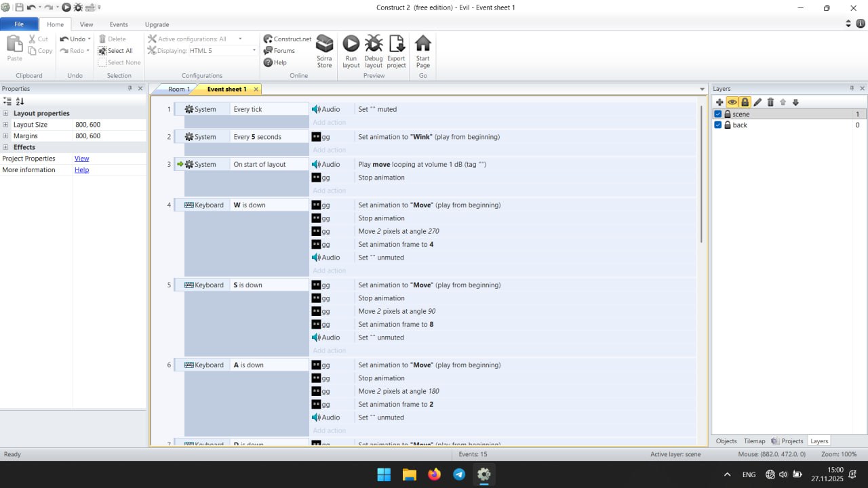Switch to the Upgrade ribbon tab

pos(157,24)
